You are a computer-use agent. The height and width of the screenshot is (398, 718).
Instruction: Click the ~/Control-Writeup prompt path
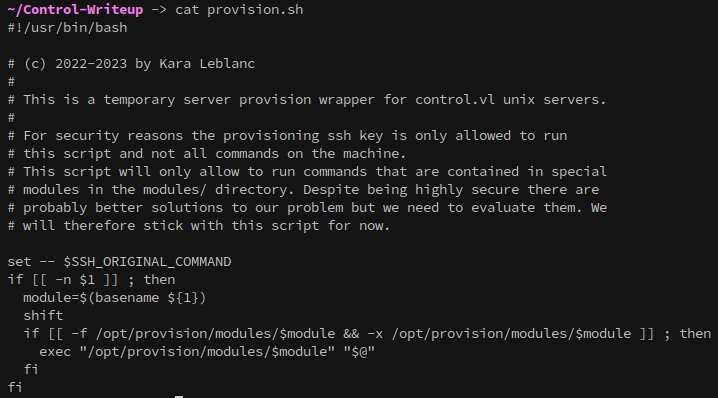pyautogui.click(x=76, y=10)
